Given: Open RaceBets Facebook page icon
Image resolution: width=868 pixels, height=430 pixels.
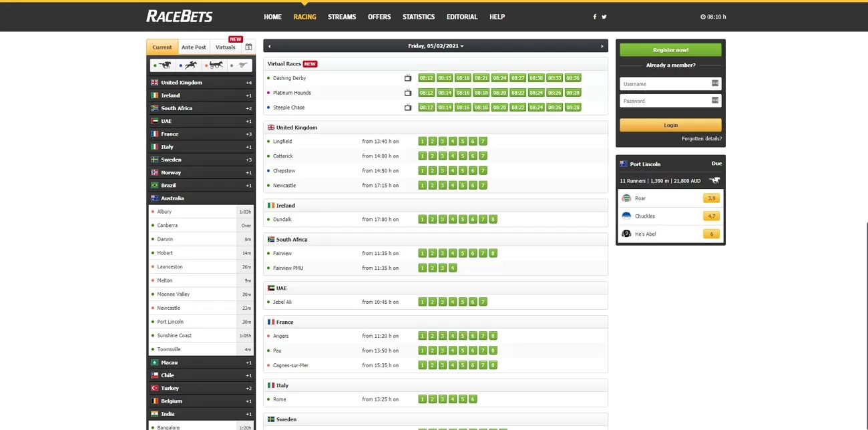Looking at the screenshot, I should [595, 17].
